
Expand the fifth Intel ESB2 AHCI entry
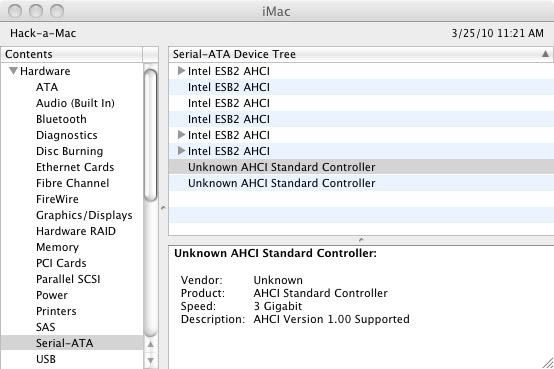click(x=181, y=135)
